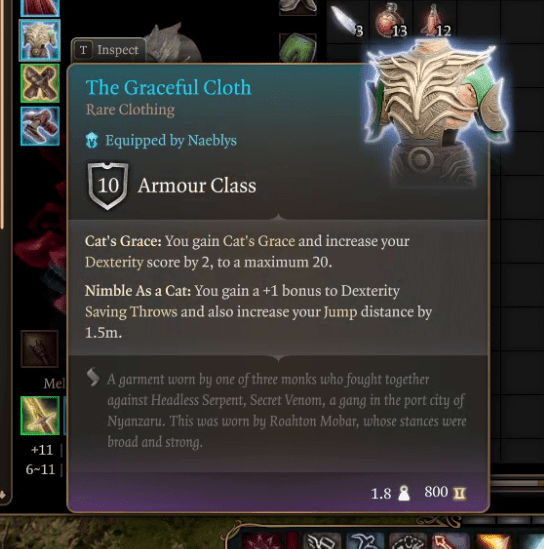This screenshot has height=549, width=544.
Task: Click the Armour Class shield icon
Action: point(108,186)
